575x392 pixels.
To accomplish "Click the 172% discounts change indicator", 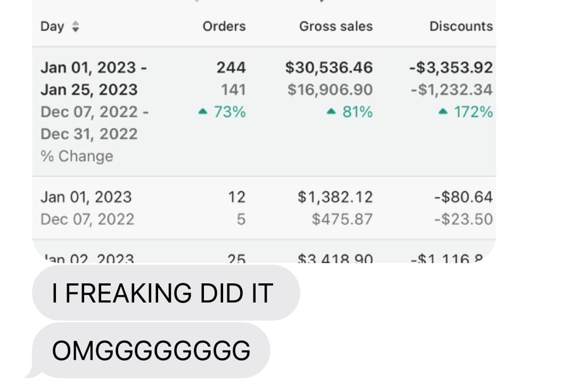I will pos(465,112).
